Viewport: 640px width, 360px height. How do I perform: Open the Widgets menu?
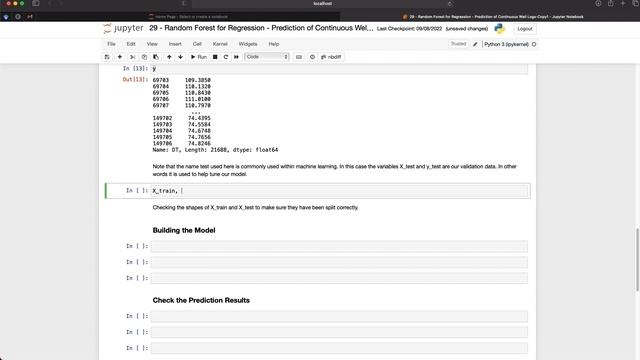pyautogui.click(x=248, y=44)
